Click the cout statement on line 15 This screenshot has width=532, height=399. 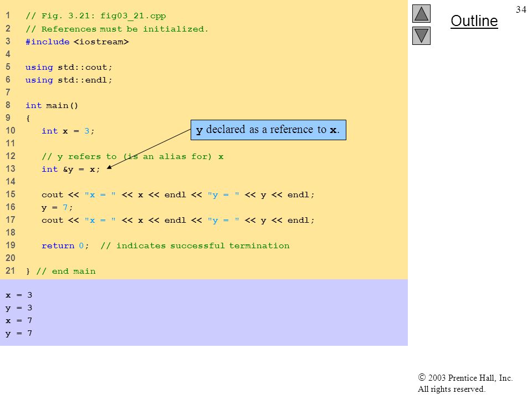[x=178, y=195]
